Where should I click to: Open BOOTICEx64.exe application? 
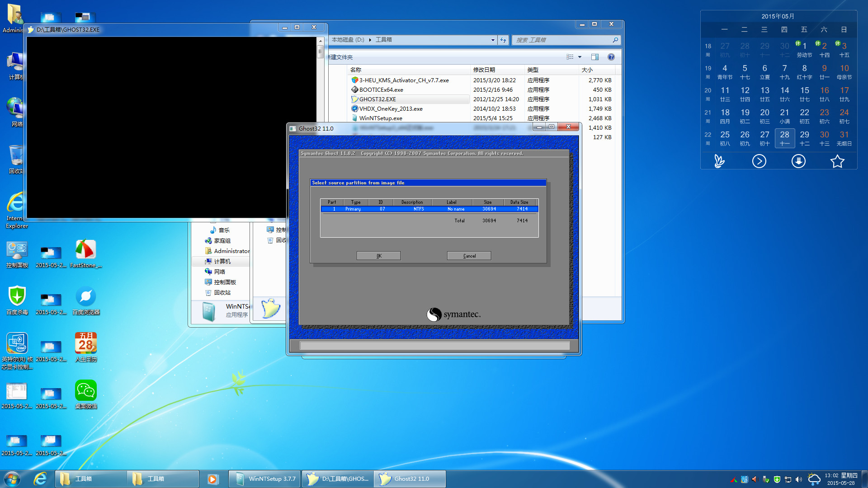point(382,89)
